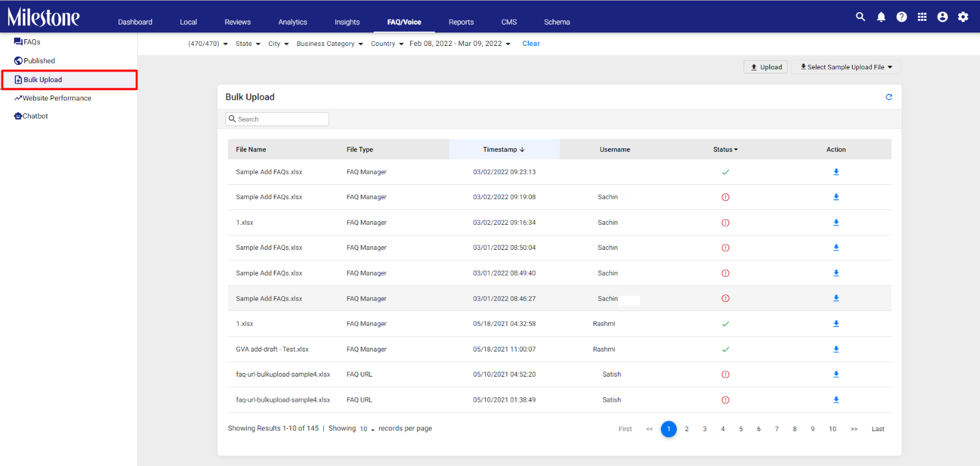The height and width of the screenshot is (466, 980).
Task: Click the Bulk Upload search field
Action: (x=277, y=119)
